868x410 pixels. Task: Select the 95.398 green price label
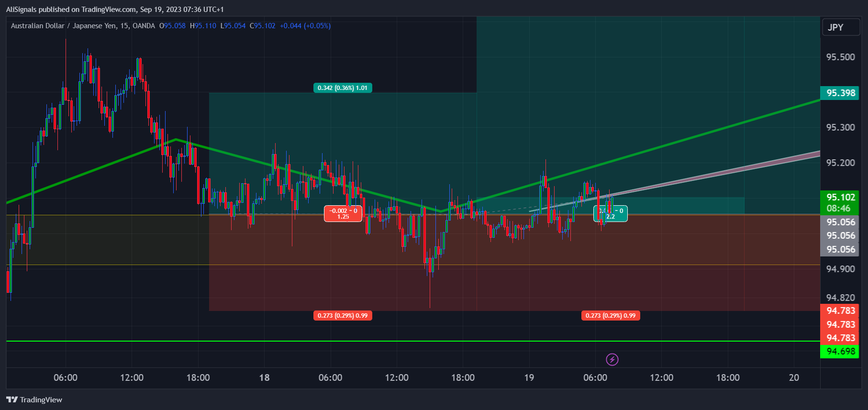point(840,93)
